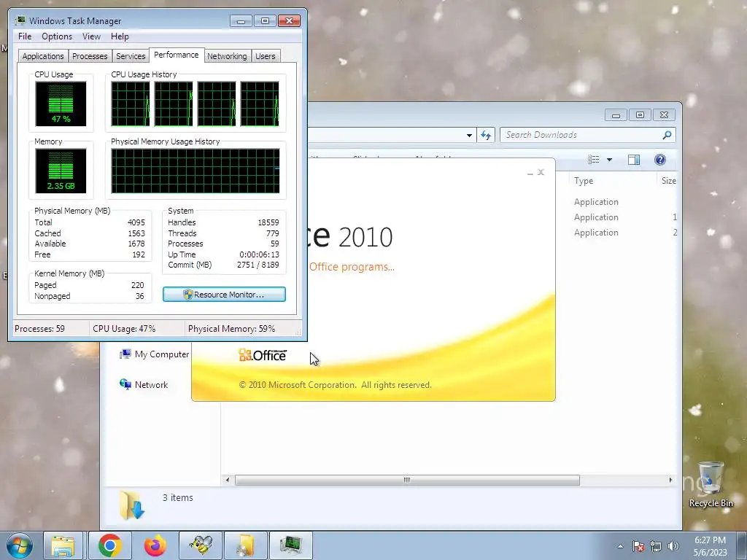The image size is (747, 560).
Task: Toggle the preview pane icon in Explorer
Action: (634, 160)
